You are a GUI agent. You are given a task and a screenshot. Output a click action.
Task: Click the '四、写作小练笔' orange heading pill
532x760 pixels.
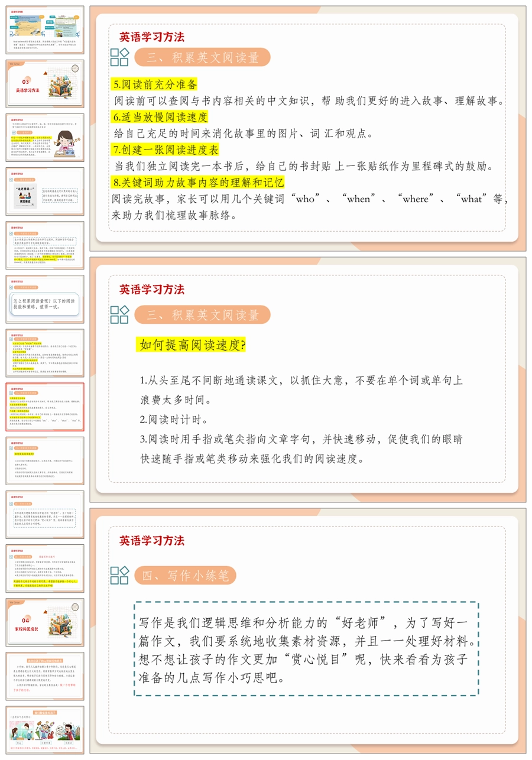(x=185, y=576)
